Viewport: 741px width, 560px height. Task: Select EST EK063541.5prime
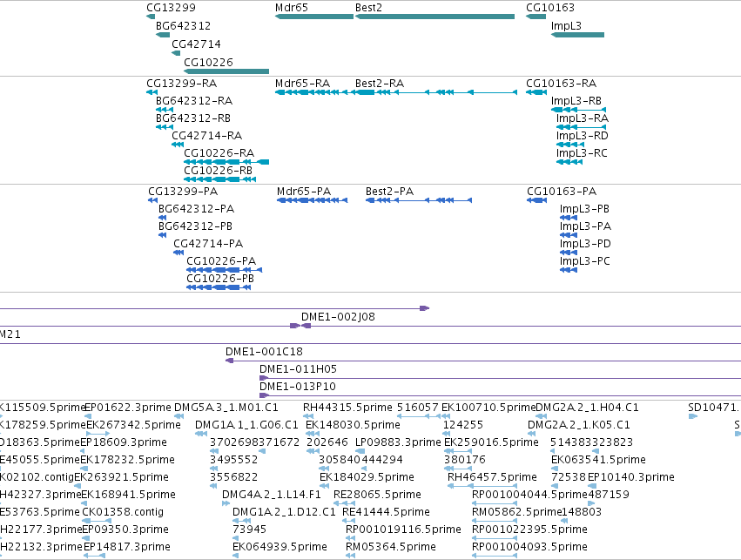coord(598,461)
